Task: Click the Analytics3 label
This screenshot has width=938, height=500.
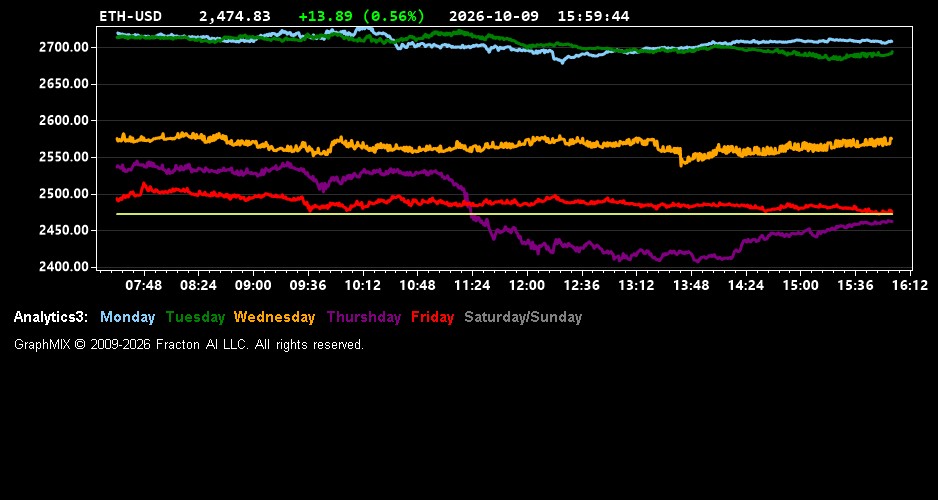Action: pos(51,318)
